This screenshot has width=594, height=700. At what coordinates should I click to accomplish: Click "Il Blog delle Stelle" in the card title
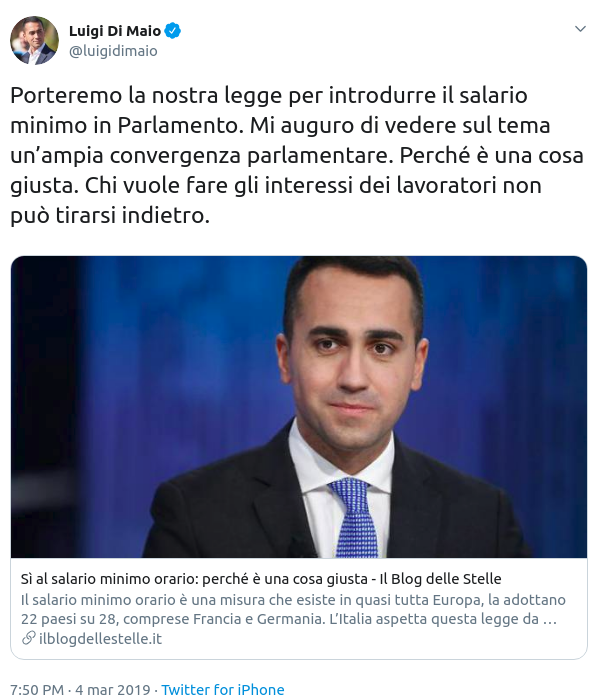point(440,579)
